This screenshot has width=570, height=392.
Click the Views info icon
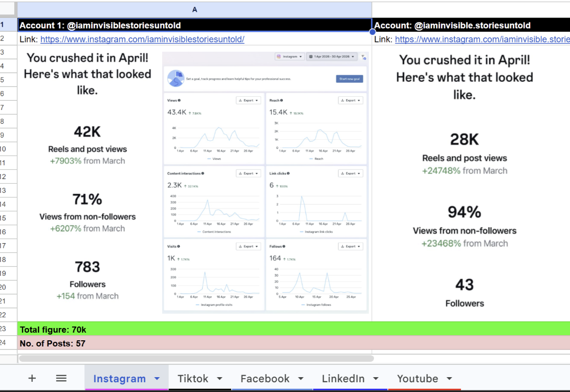[x=179, y=100]
